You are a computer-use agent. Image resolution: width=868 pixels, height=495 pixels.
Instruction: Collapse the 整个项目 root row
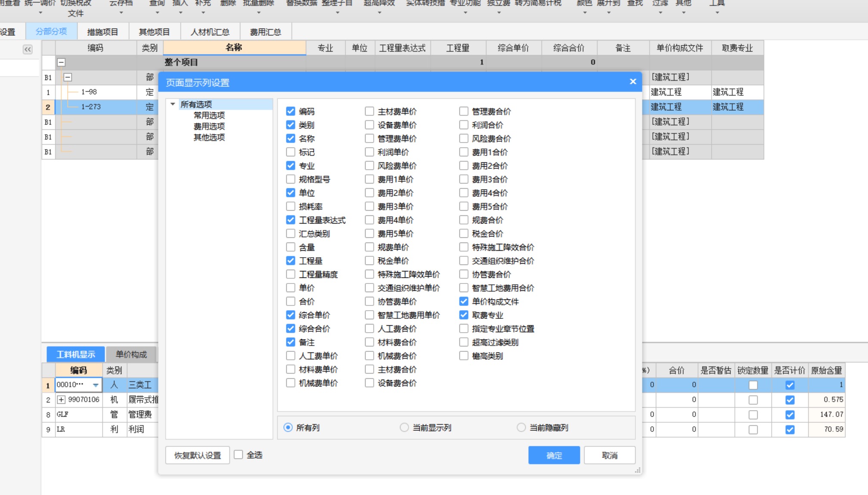pos(61,62)
